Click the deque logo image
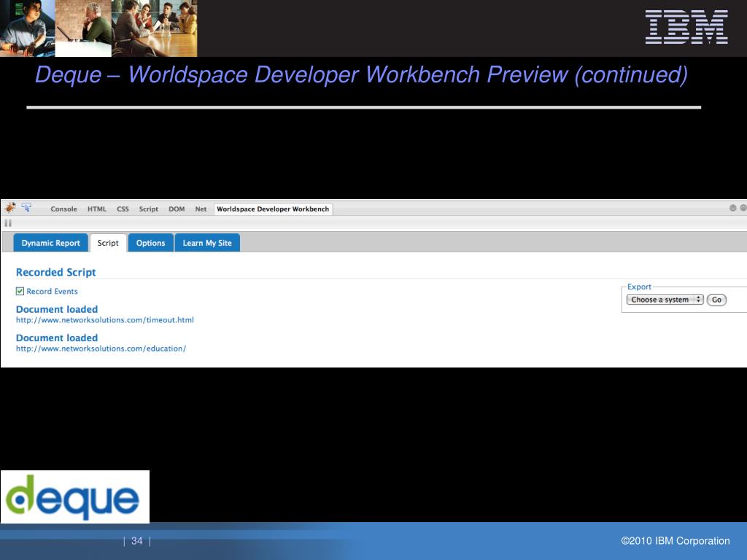Screen dimensions: 747x560 [75, 497]
